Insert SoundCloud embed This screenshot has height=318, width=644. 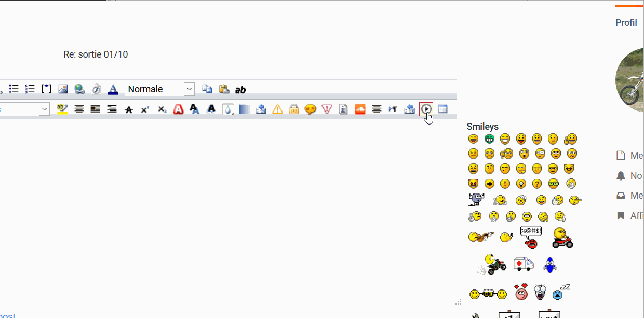pyautogui.click(x=360, y=109)
